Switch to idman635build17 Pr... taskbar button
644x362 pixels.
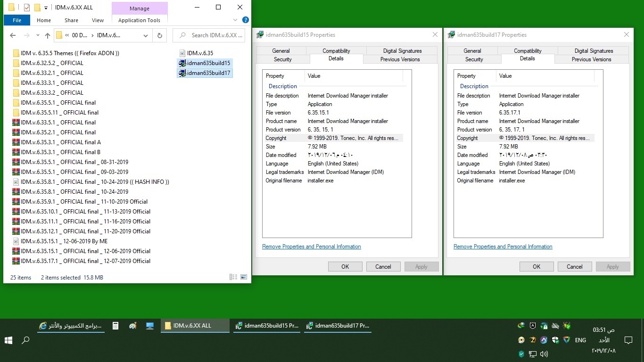pos(338,326)
